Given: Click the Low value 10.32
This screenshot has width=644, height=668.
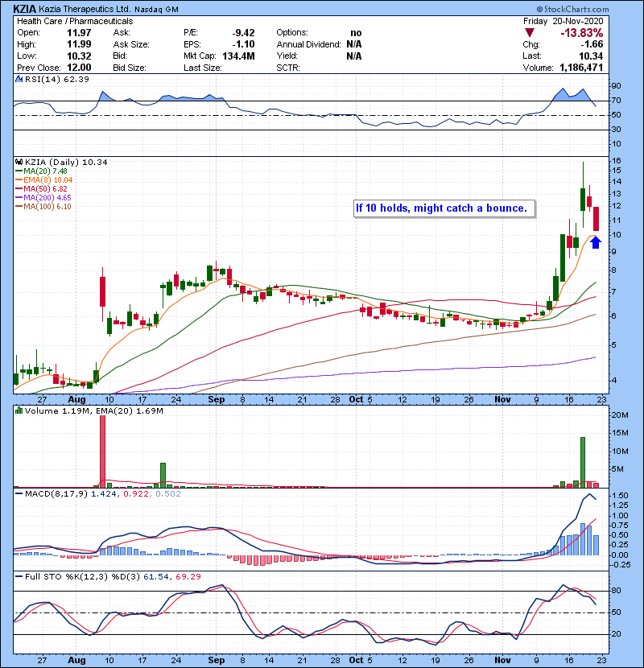Looking at the screenshot, I should (x=79, y=56).
